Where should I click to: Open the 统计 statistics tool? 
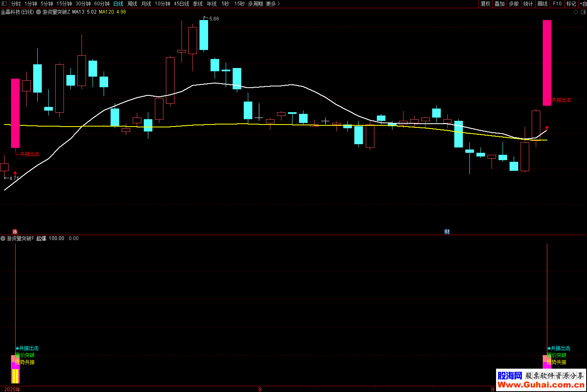528,4
